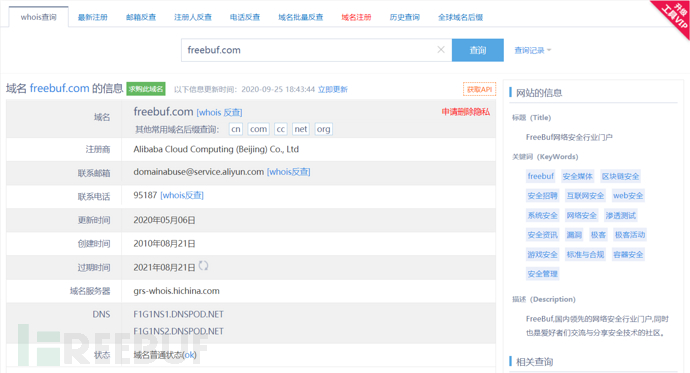Click the 立即更新 link

[333, 89]
